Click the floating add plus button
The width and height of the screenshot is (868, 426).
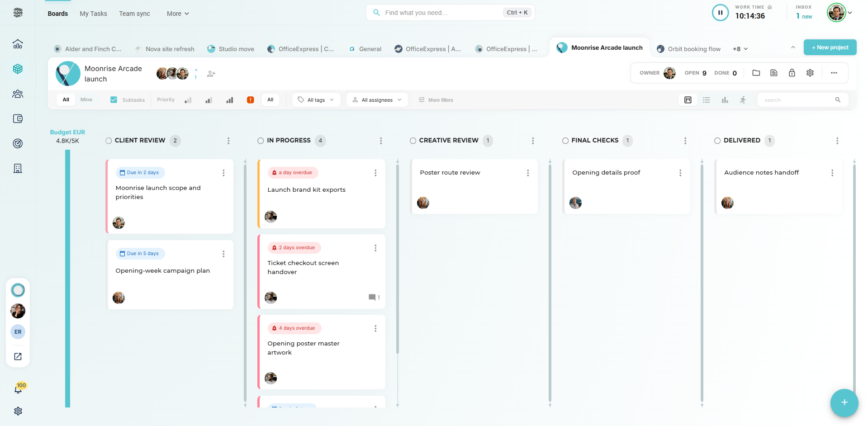844,402
